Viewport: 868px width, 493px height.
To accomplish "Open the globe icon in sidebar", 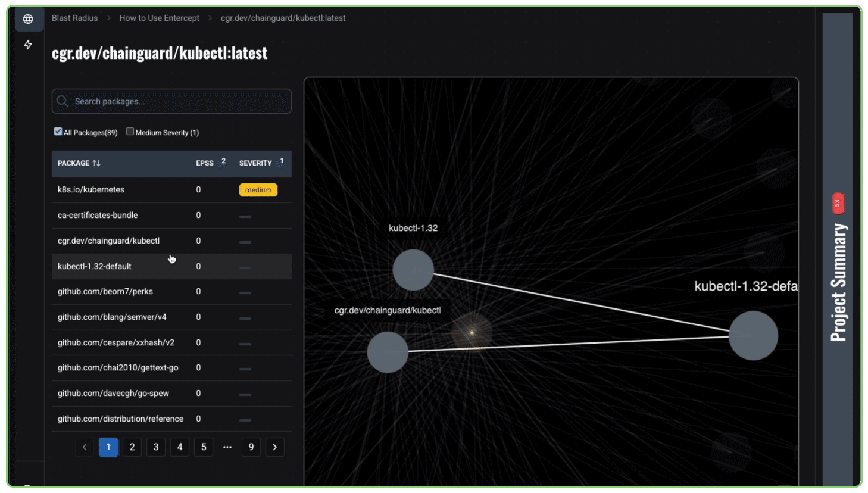I will pyautogui.click(x=28, y=19).
